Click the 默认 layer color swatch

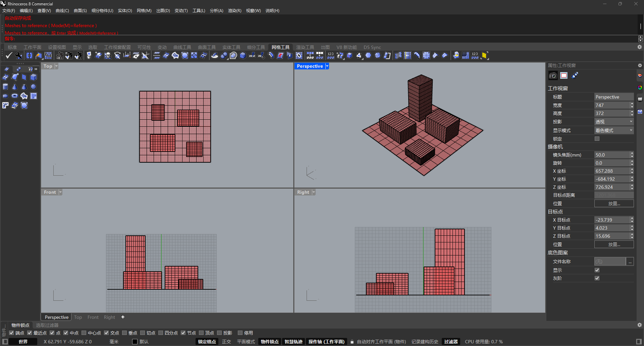(135, 342)
